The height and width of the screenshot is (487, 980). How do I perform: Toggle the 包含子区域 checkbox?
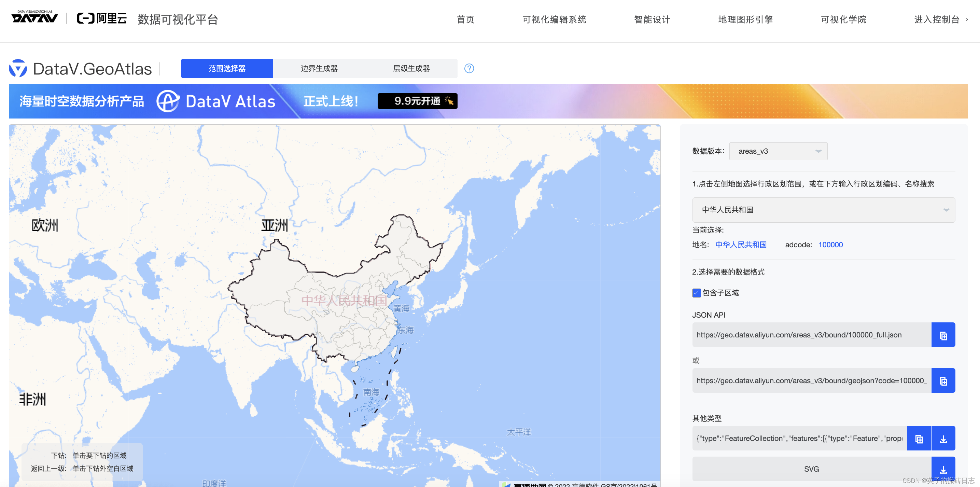pyautogui.click(x=696, y=293)
